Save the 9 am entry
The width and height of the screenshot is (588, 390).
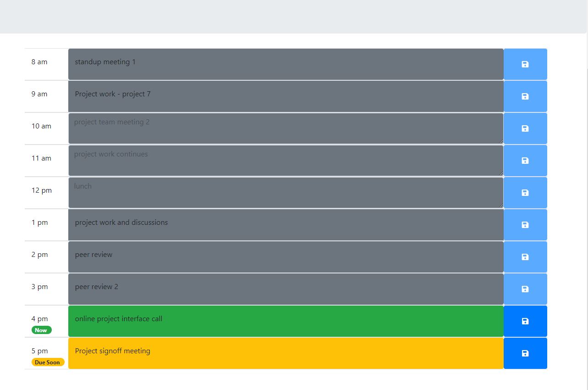coord(525,96)
